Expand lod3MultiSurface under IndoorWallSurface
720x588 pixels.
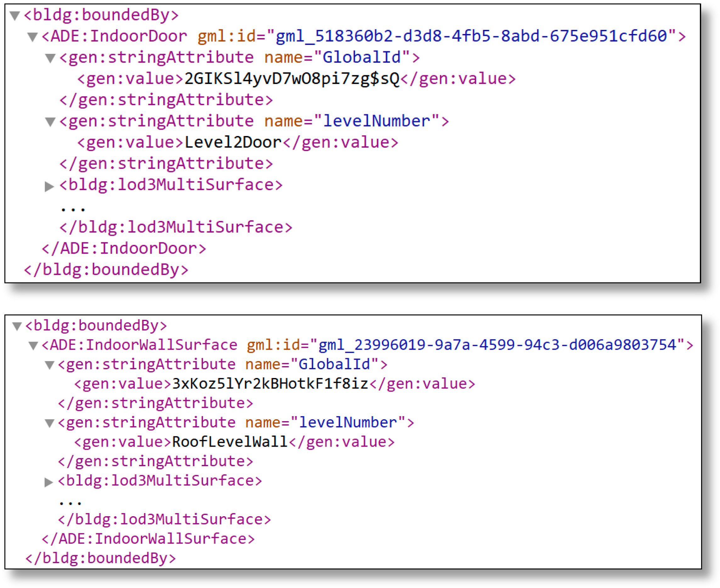point(49,482)
